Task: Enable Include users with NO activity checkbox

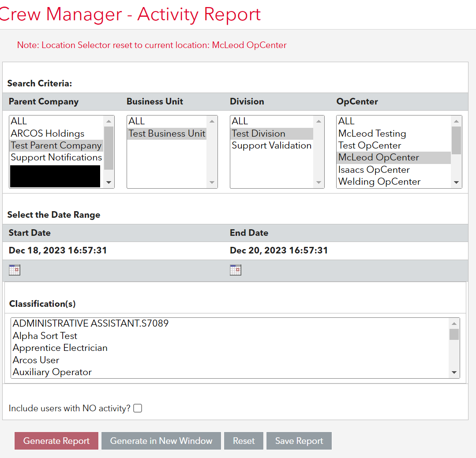Action: tap(137, 408)
